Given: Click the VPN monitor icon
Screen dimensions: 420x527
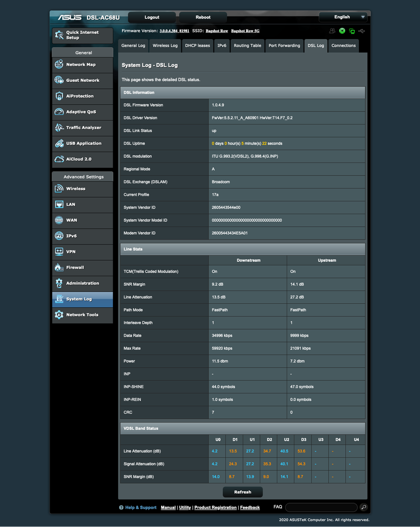Looking at the screenshot, I should (x=59, y=252).
